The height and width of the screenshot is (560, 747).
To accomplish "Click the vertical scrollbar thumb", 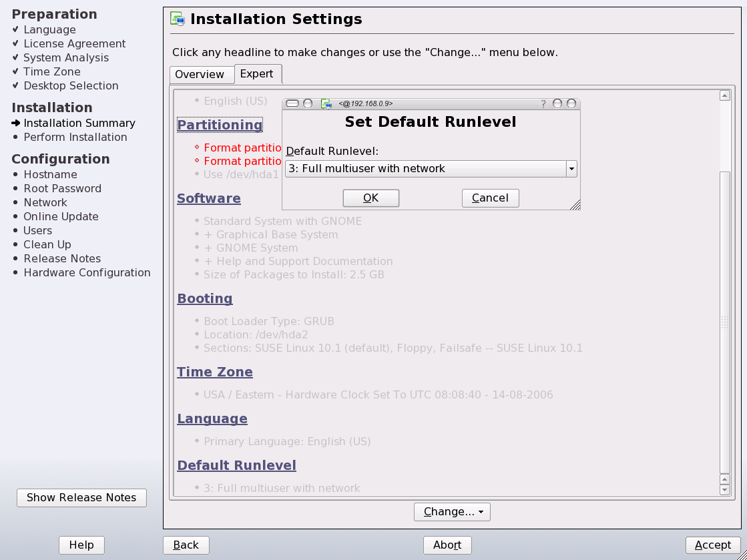I will coord(725,320).
